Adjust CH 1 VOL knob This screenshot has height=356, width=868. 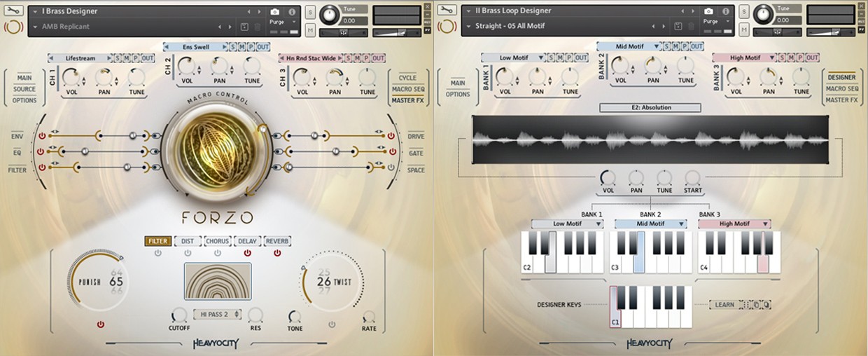[71, 77]
